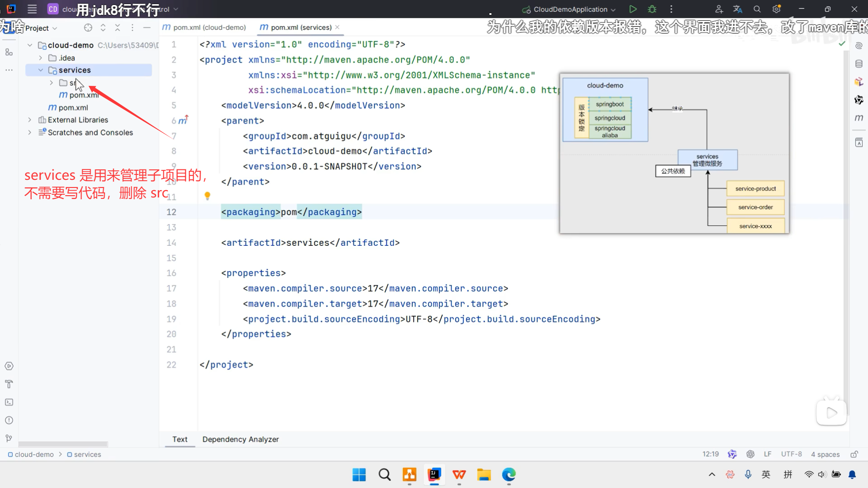Open the Edge browser in the taskbar
This screenshot has width=868, height=488.
(x=509, y=474)
